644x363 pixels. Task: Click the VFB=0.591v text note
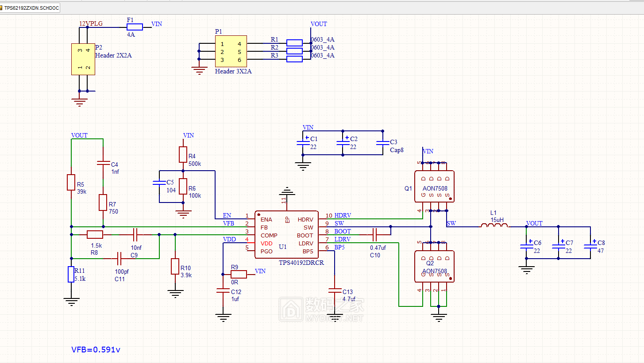tap(96, 349)
